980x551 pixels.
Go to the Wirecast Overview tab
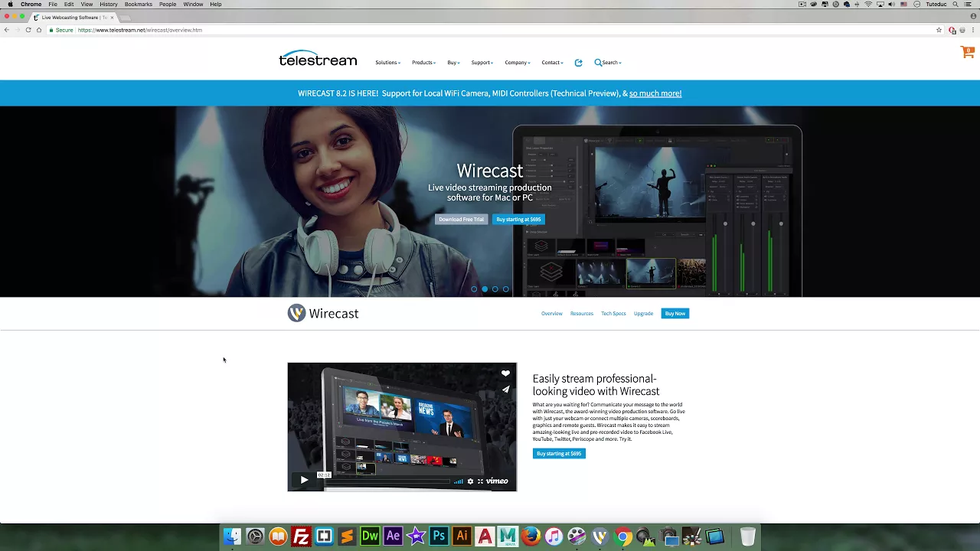552,314
